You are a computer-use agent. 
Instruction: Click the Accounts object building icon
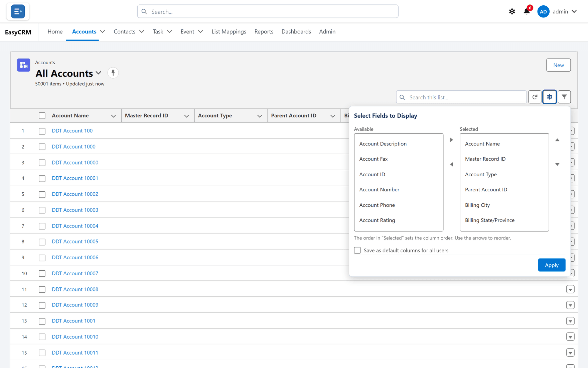click(23, 65)
